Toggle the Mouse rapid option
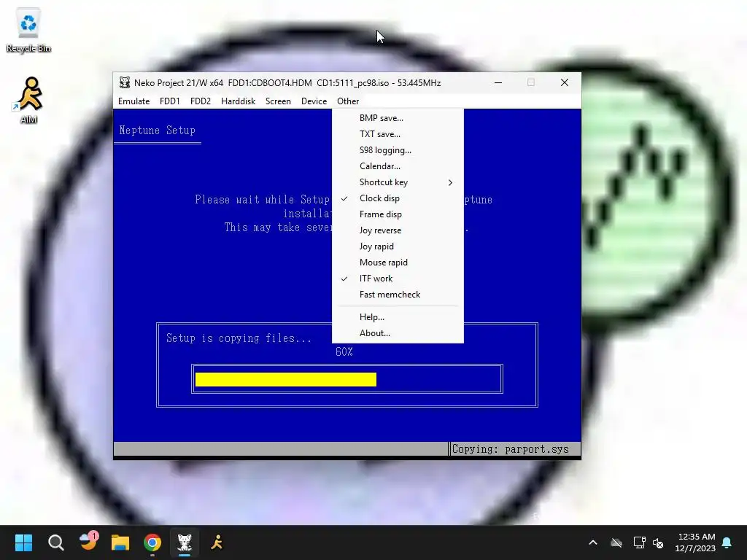Viewport: 747px width, 560px height. (398, 262)
